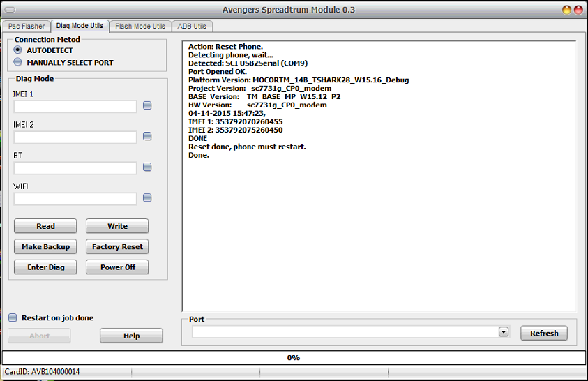Click the 'Action: Reset Phone.' log line
This screenshot has width=588, height=381.
coord(225,47)
